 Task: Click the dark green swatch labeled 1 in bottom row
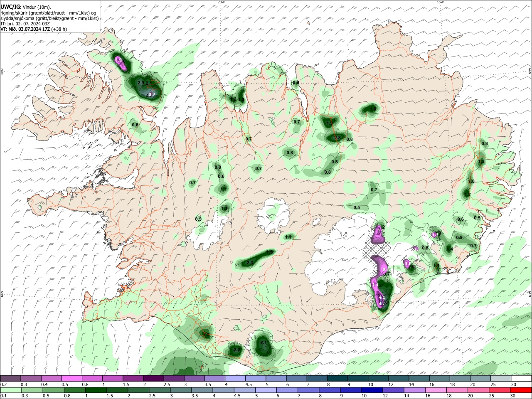[x=96, y=390]
